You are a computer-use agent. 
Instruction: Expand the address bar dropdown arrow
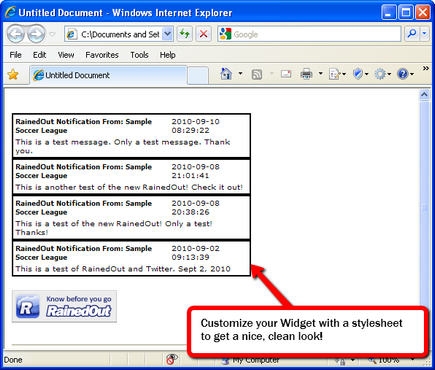coord(168,34)
